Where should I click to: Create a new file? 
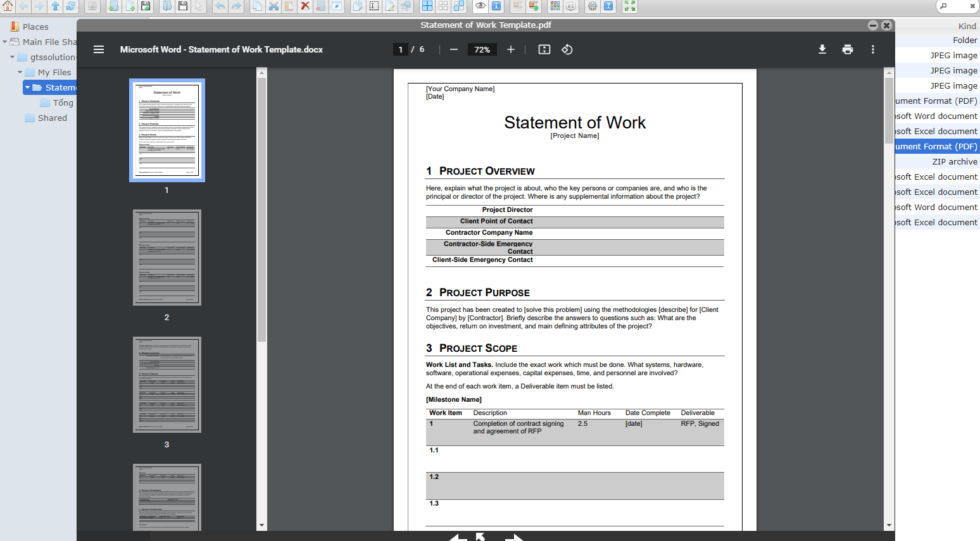[130, 6]
